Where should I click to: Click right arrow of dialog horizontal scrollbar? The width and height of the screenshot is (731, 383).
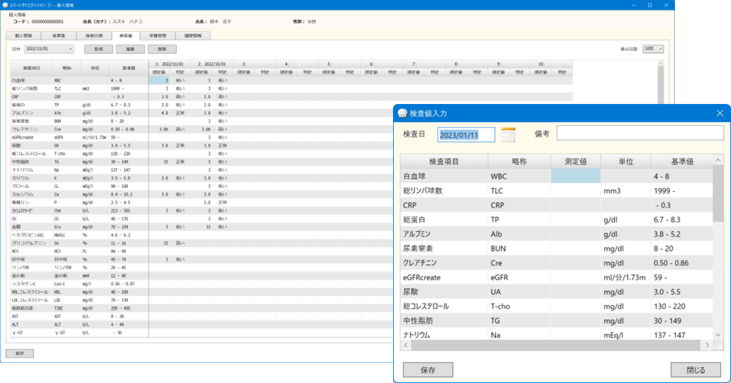tap(708, 345)
